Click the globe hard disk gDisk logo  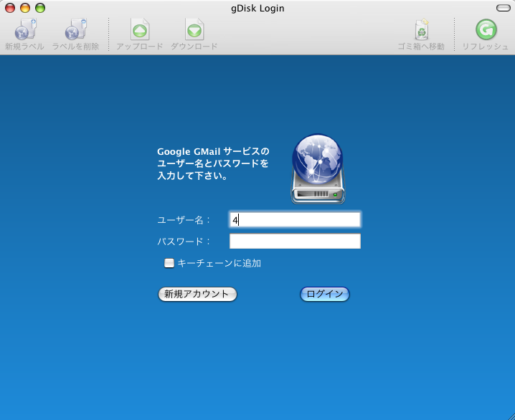318,168
